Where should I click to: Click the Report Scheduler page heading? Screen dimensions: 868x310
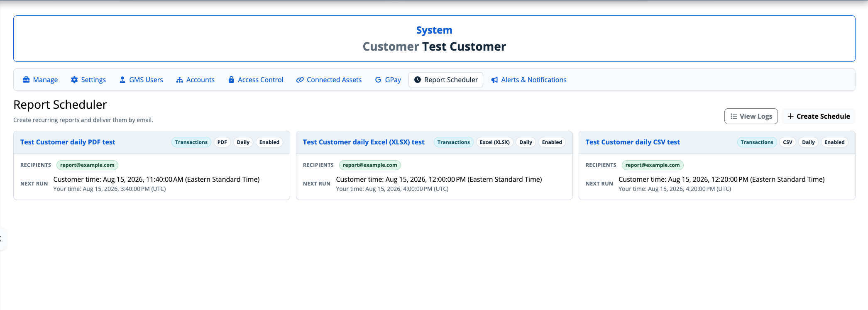pyautogui.click(x=60, y=105)
